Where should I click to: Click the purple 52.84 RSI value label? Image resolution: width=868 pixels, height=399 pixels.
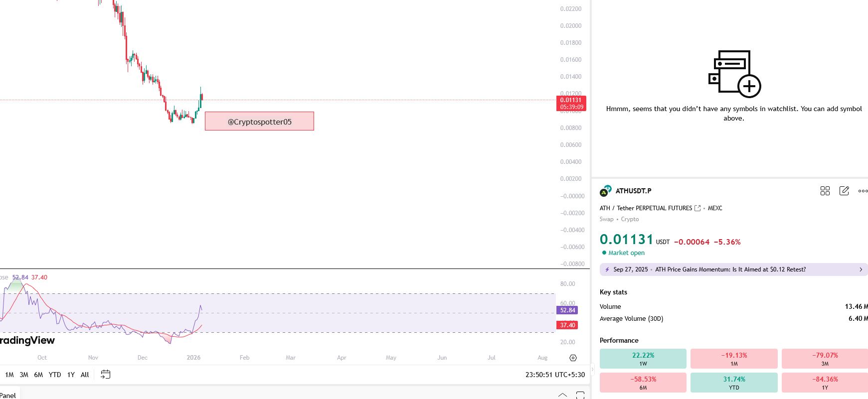pyautogui.click(x=567, y=310)
